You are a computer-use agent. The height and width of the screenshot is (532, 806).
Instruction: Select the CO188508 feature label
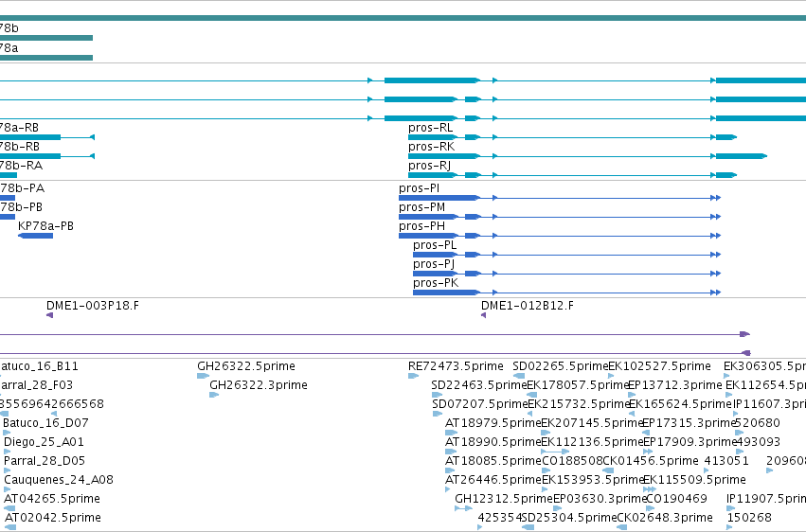(x=572, y=461)
